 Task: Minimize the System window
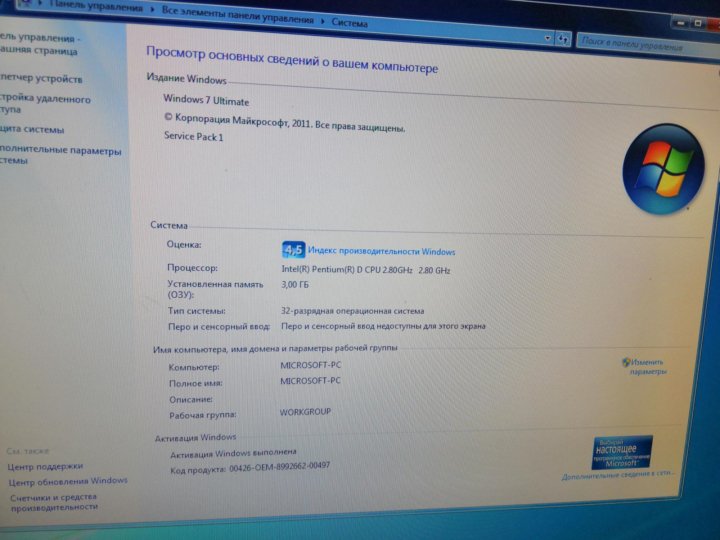click(681, 22)
